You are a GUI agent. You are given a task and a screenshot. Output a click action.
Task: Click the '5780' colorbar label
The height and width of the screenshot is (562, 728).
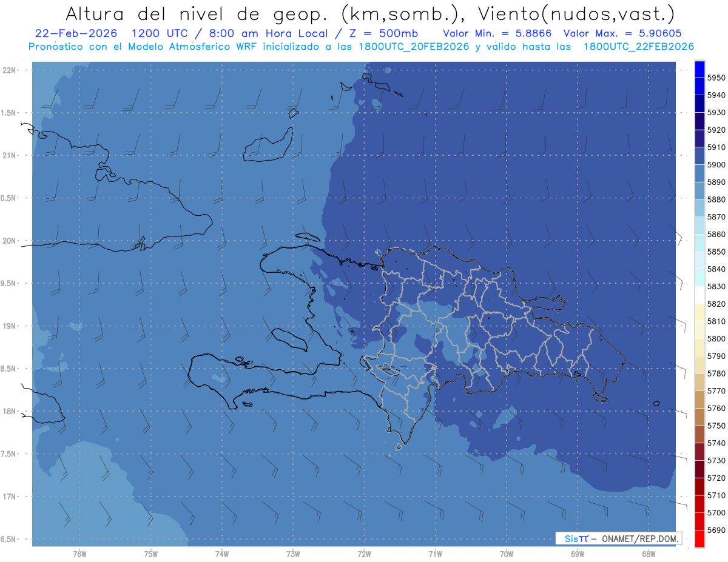click(716, 373)
